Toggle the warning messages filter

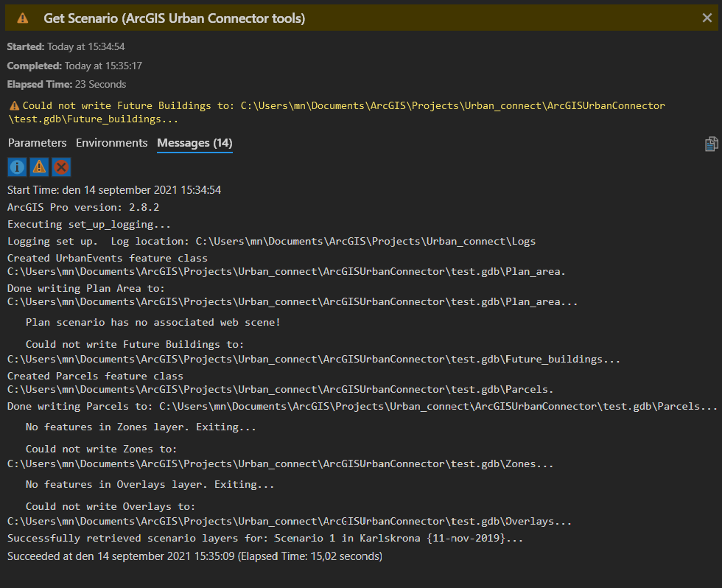click(x=39, y=167)
